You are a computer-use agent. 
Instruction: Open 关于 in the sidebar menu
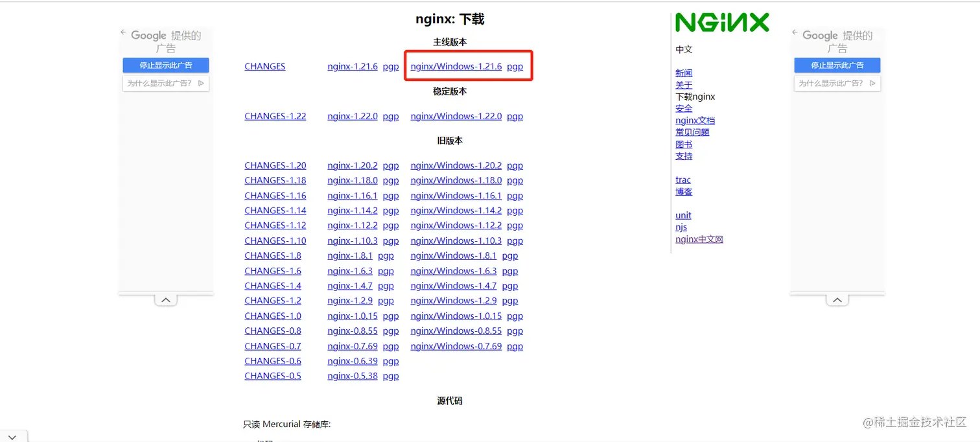click(684, 84)
